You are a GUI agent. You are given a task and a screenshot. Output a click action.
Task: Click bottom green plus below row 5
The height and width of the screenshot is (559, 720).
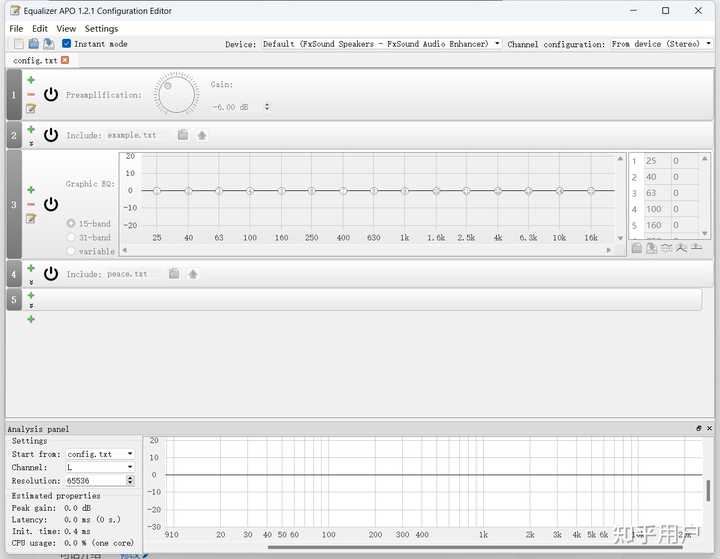click(31, 319)
